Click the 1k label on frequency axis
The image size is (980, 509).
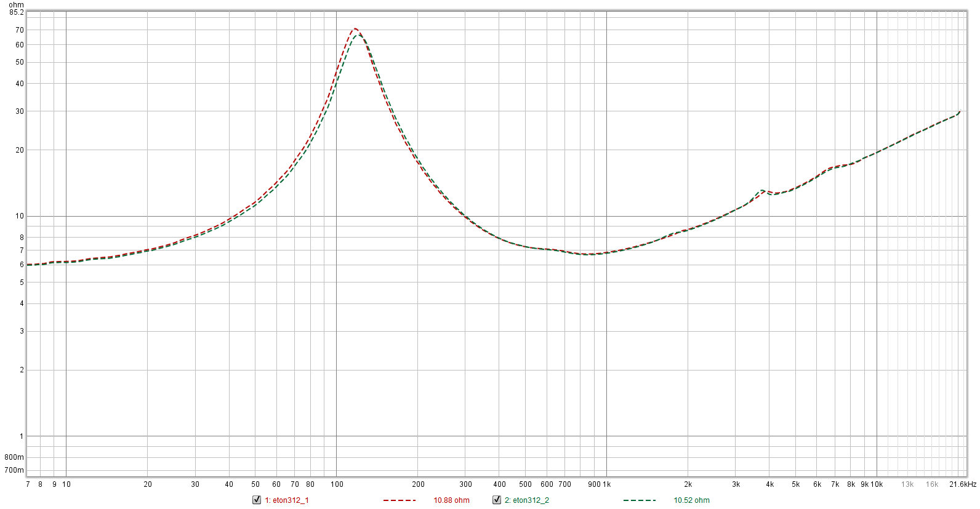(607, 484)
